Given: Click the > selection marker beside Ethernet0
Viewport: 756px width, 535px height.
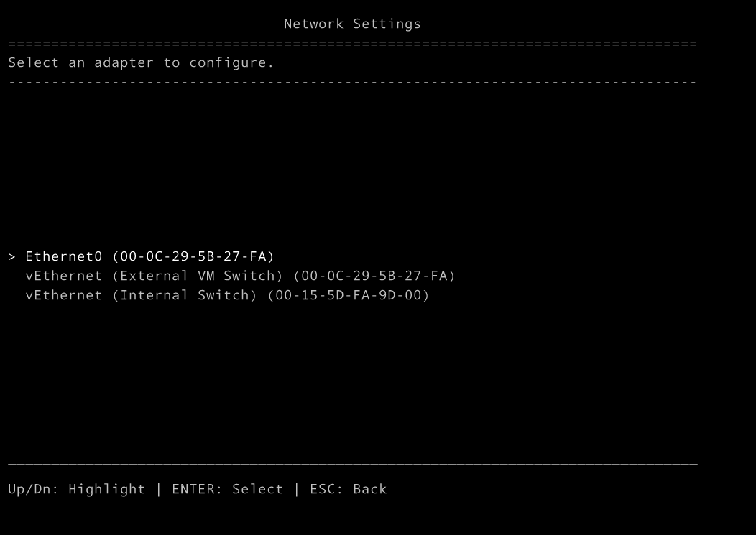Looking at the screenshot, I should click(12, 256).
